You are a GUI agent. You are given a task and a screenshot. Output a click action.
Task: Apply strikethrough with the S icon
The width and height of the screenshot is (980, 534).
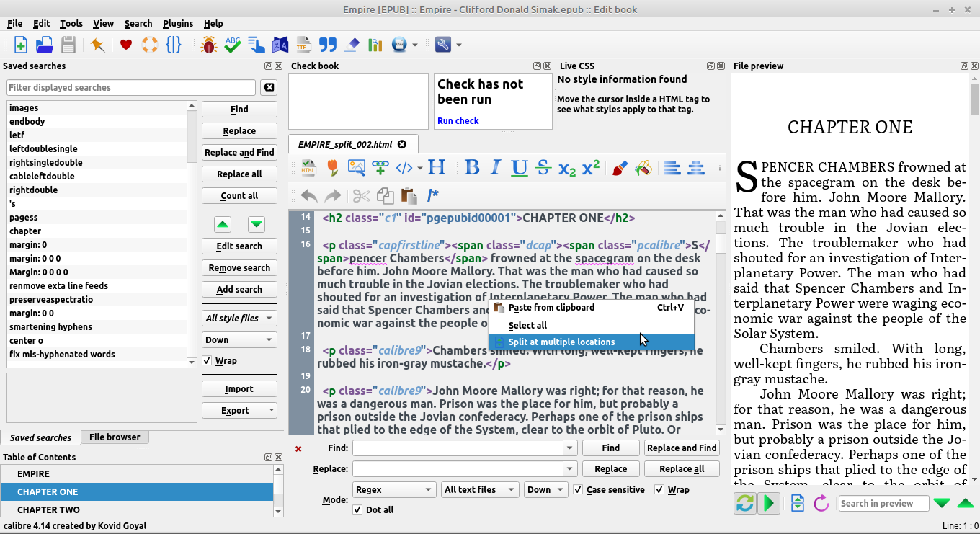[x=543, y=168]
